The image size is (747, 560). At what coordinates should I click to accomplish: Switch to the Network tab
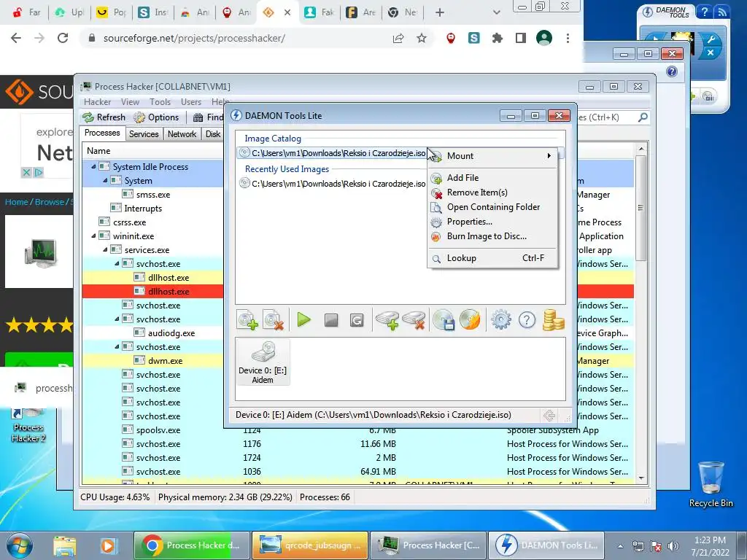(x=182, y=134)
